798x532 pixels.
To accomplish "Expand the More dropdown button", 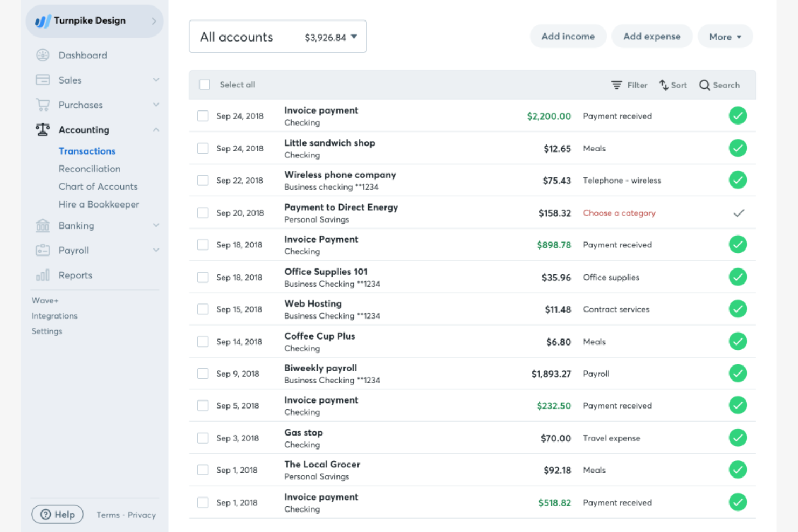I will 725,37.
